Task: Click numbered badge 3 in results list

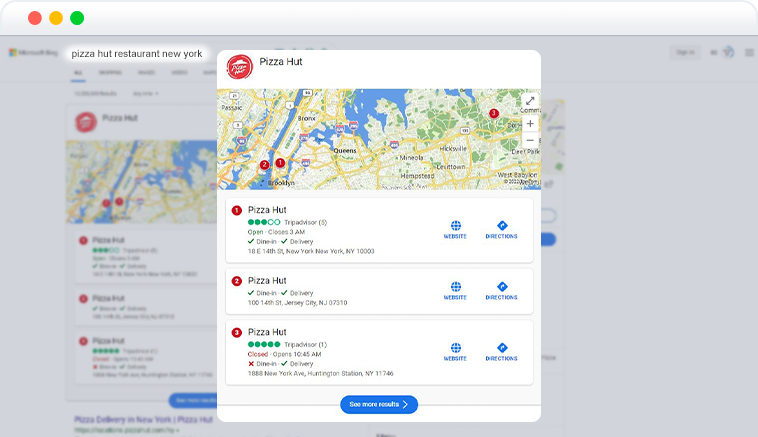Action: pos(236,333)
